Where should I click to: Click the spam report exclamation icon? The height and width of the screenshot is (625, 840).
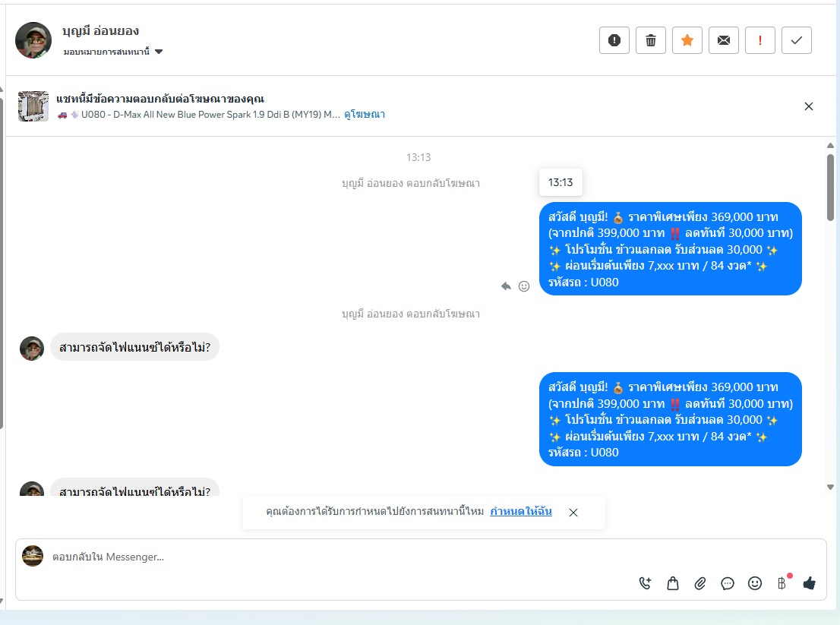tap(614, 40)
